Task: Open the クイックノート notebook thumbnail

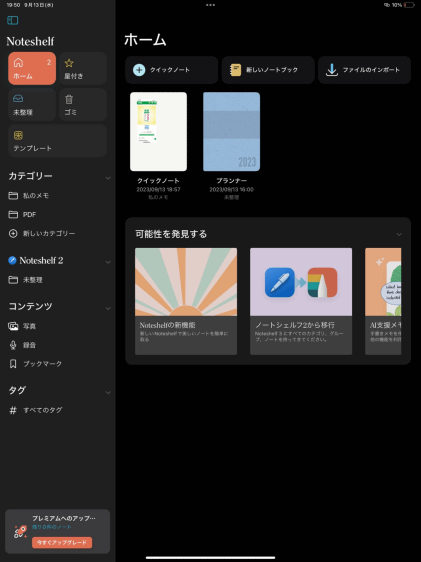Action: point(158,132)
